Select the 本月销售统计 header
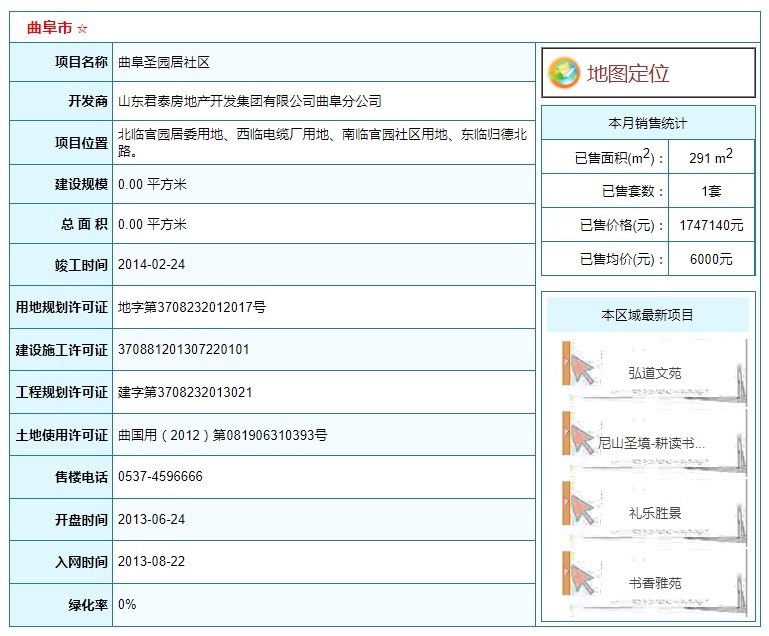 pyautogui.click(x=648, y=123)
